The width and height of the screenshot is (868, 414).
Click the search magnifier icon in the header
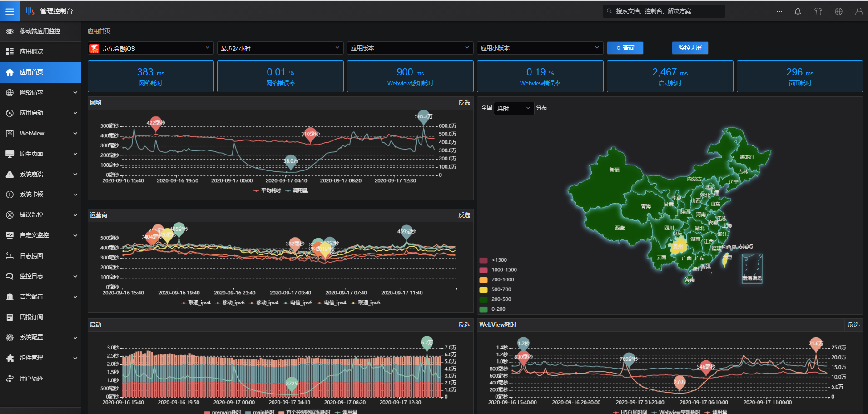pyautogui.click(x=609, y=11)
